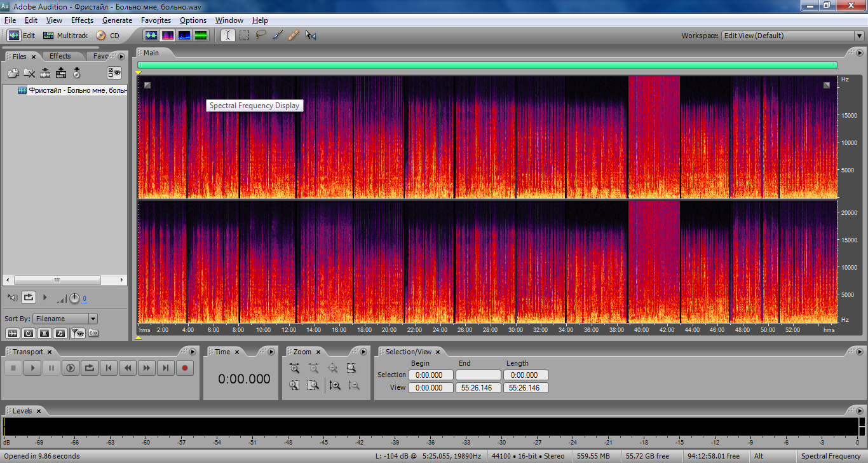Select the Spot Healing Brush tool
This screenshot has width=868, height=463.
pyautogui.click(x=294, y=36)
